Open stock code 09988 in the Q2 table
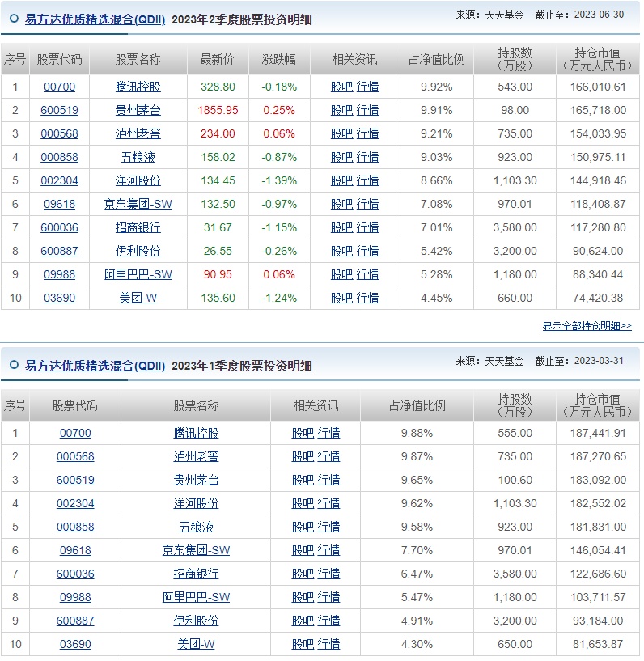Screen dimensions: 644x661 (x=59, y=274)
